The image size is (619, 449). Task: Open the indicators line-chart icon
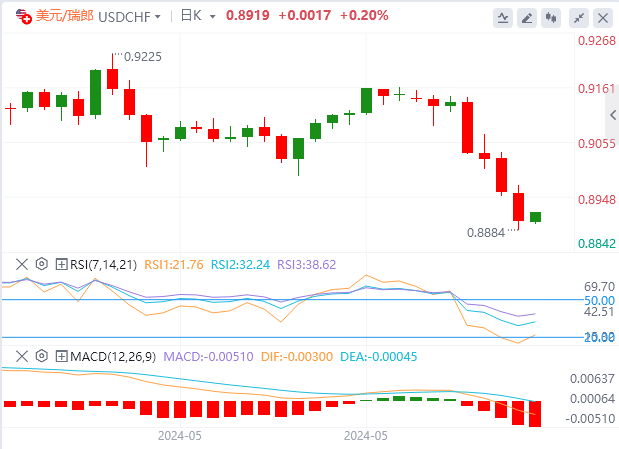(502, 17)
